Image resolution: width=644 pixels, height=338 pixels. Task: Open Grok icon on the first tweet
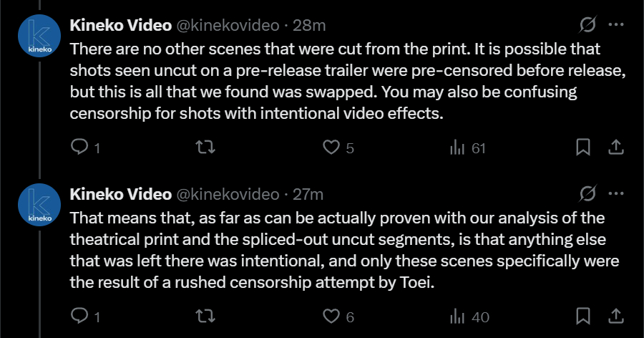click(x=587, y=25)
